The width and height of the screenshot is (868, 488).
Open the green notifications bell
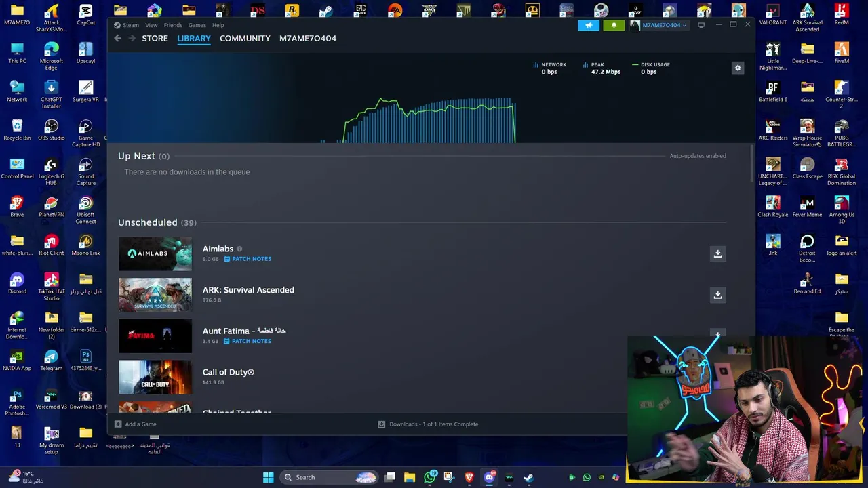(614, 25)
